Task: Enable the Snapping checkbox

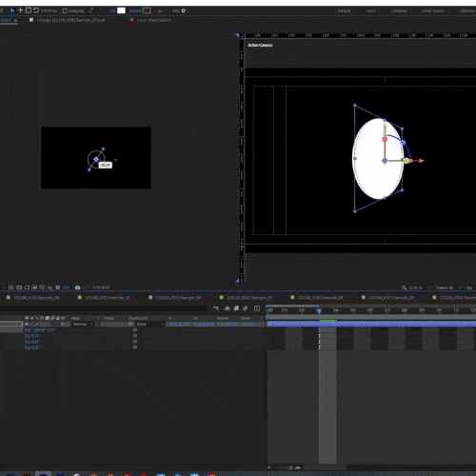Action: click(65, 10)
